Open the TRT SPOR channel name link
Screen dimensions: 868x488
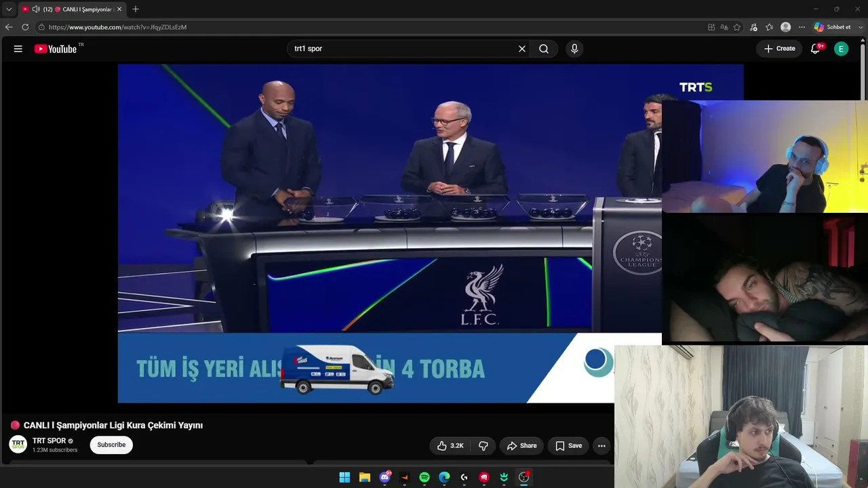point(49,441)
